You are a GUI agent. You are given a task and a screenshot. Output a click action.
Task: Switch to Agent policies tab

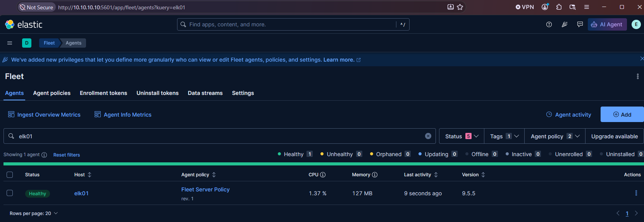click(x=52, y=93)
